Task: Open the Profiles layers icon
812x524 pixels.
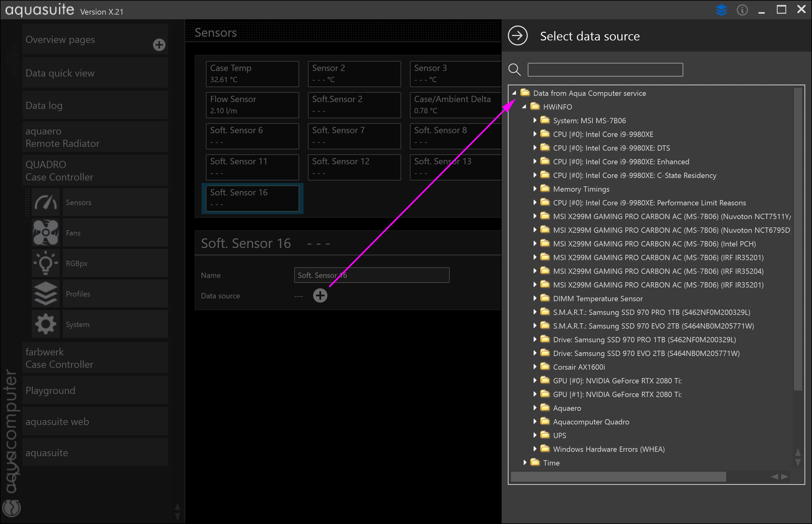Action: coord(46,294)
